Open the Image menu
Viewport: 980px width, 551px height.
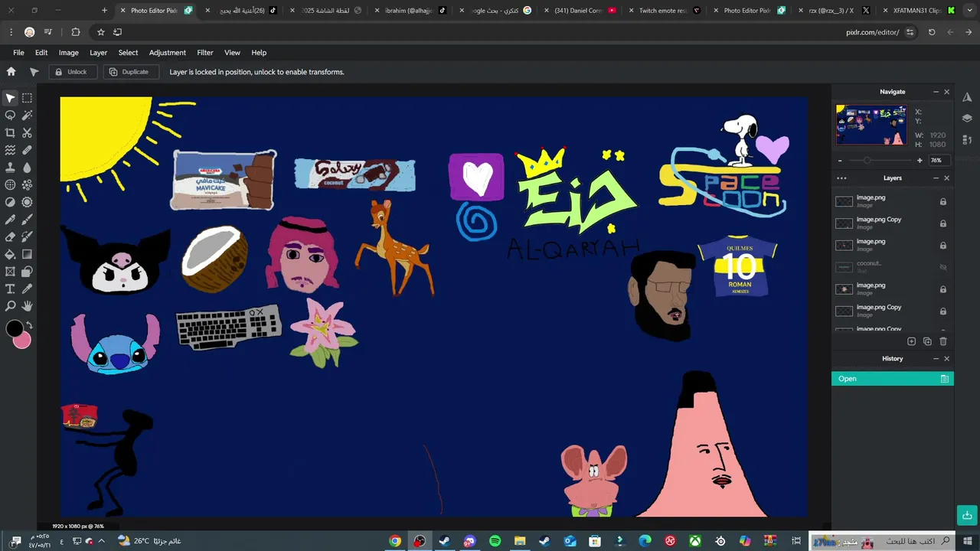pyautogui.click(x=69, y=53)
